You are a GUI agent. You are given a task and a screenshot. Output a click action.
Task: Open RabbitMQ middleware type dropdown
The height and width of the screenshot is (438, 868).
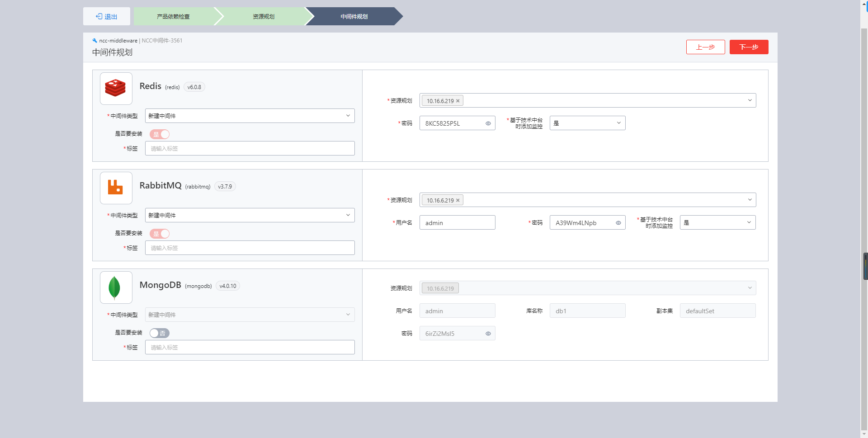pos(250,215)
